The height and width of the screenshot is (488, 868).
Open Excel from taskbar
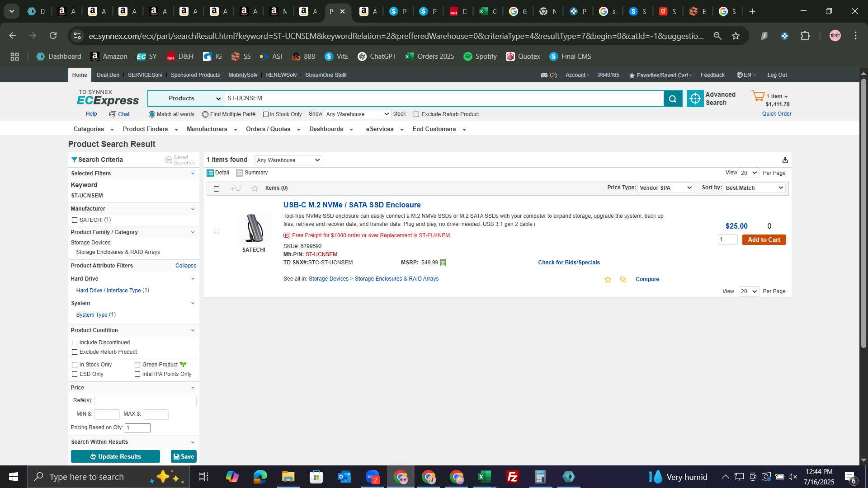(484, 477)
